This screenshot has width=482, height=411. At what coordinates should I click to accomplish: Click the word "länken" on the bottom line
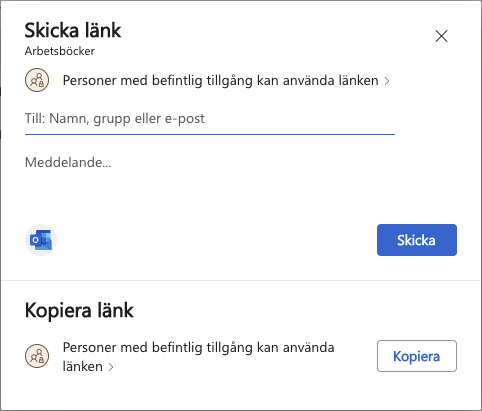click(x=83, y=366)
